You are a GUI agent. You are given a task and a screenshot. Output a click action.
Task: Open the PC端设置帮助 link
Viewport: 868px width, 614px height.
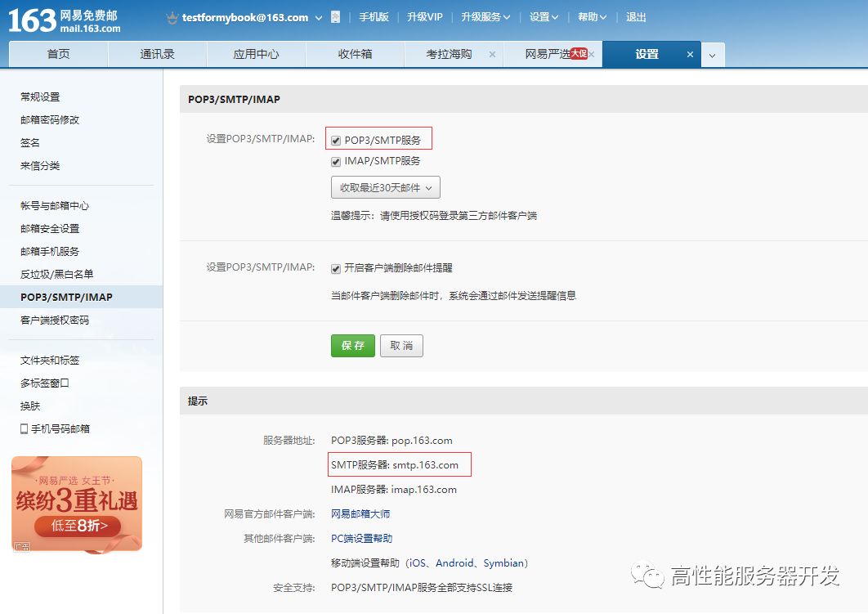[x=361, y=538]
